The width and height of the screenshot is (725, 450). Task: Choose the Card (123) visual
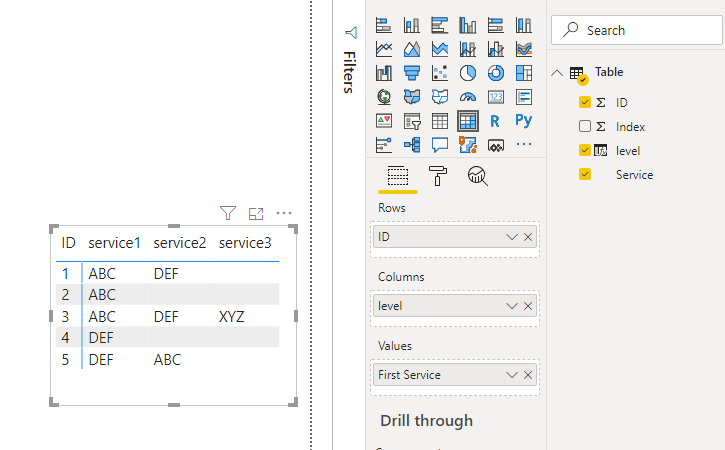coord(496,97)
